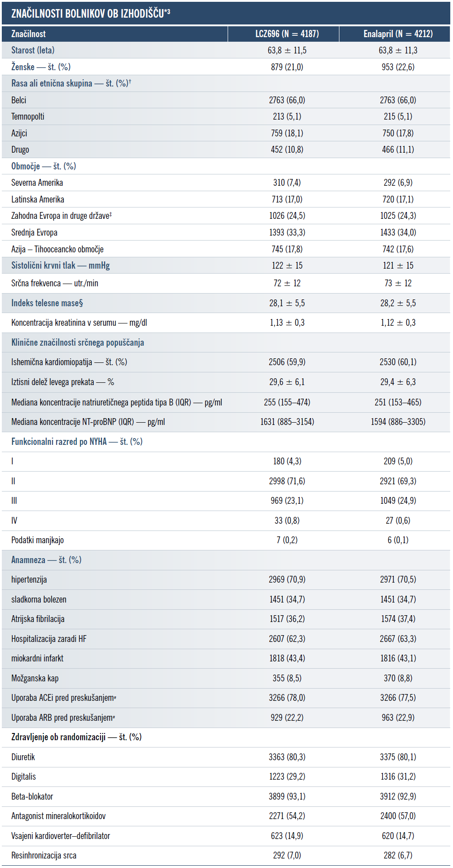Click the 'Ženske — št. (%)' row label
The image size is (453, 868).
pos(41,67)
